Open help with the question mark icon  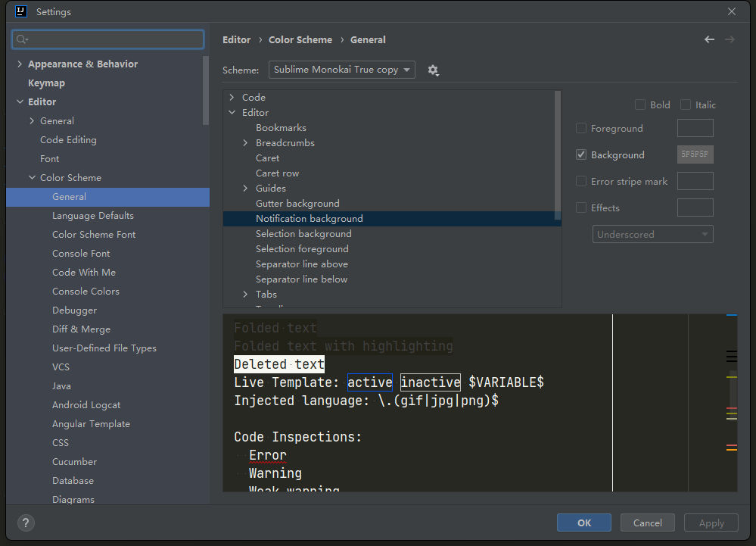tap(26, 523)
